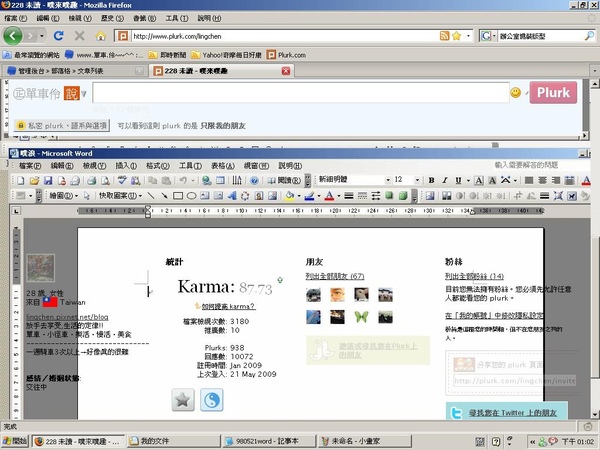Open Word Format menu

coord(158,166)
